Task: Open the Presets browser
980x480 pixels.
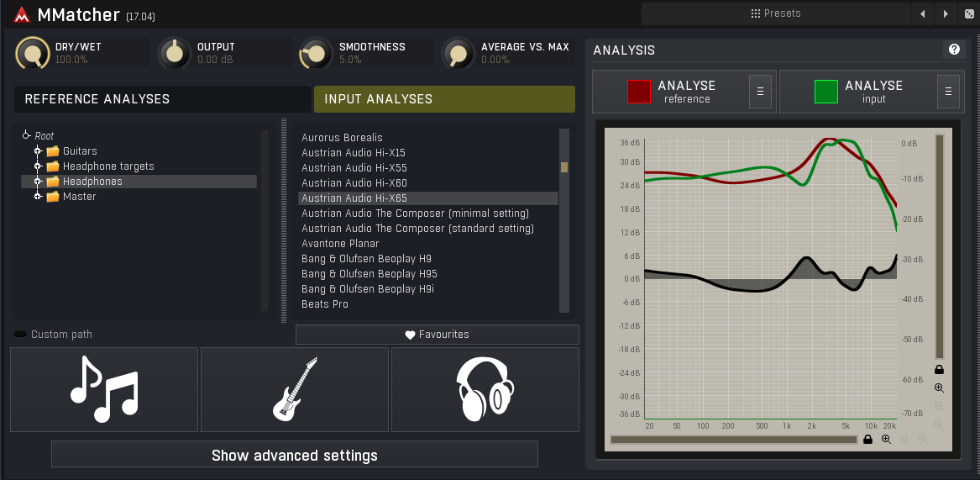Action: pos(775,13)
